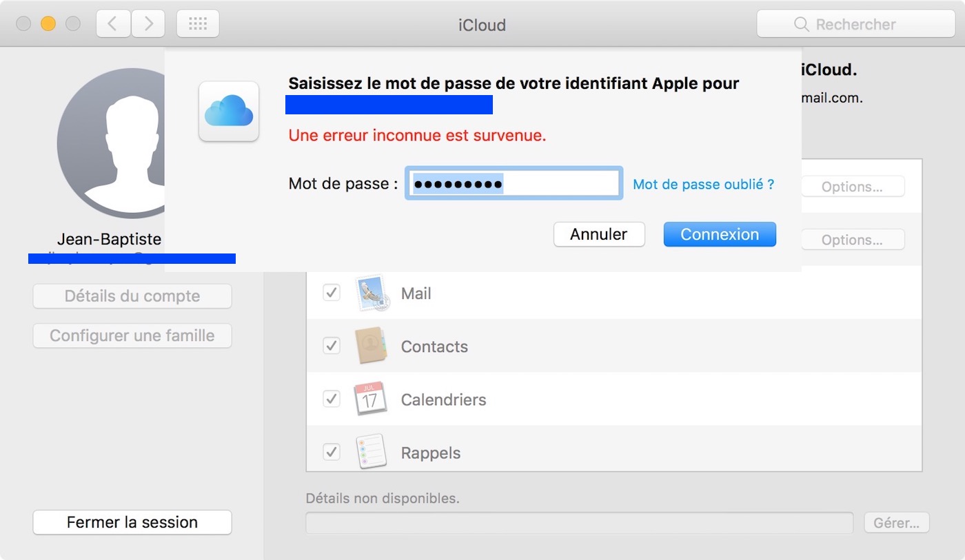
Task: Click the "Jean-Baptiste" account name
Action: pos(109,239)
